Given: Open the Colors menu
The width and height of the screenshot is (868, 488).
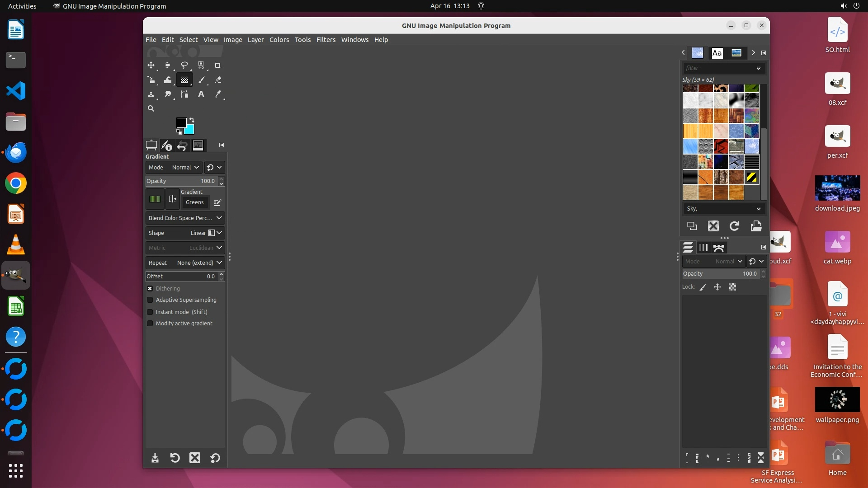Looking at the screenshot, I should pyautogui.click(x=279, y=40).
